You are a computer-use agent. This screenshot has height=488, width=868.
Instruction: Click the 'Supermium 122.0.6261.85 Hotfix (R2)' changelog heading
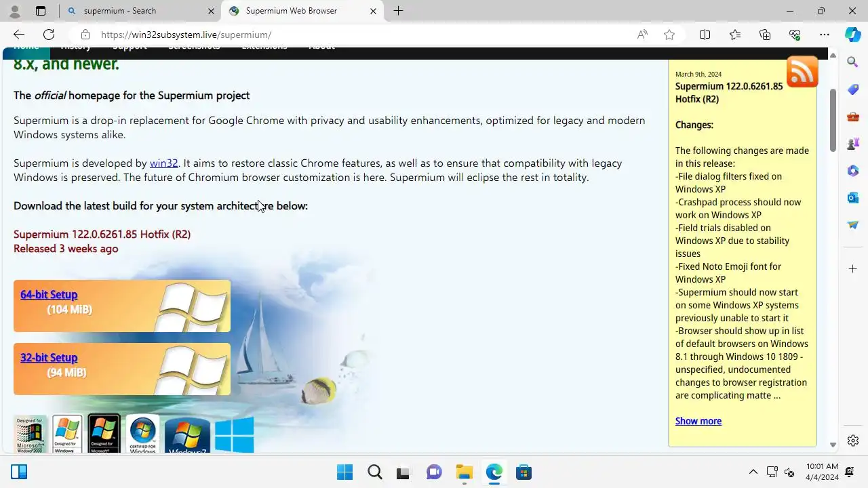click(729, 93)
